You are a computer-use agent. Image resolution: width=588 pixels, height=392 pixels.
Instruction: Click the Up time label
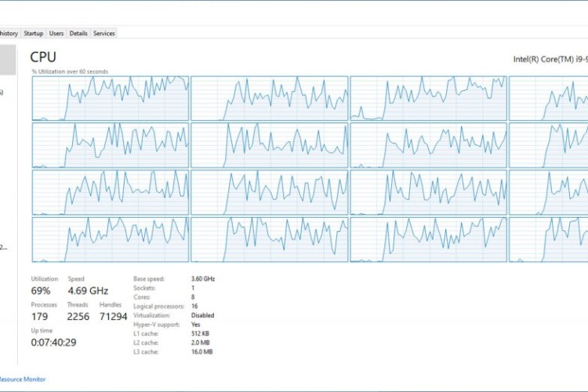(x=42, y=331)
